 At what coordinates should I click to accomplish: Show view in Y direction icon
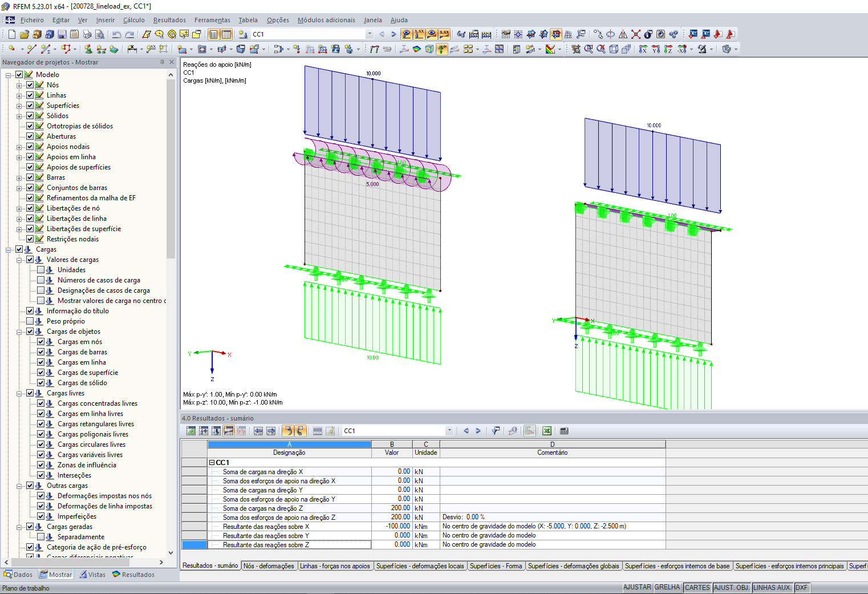(x=655, y=49)
